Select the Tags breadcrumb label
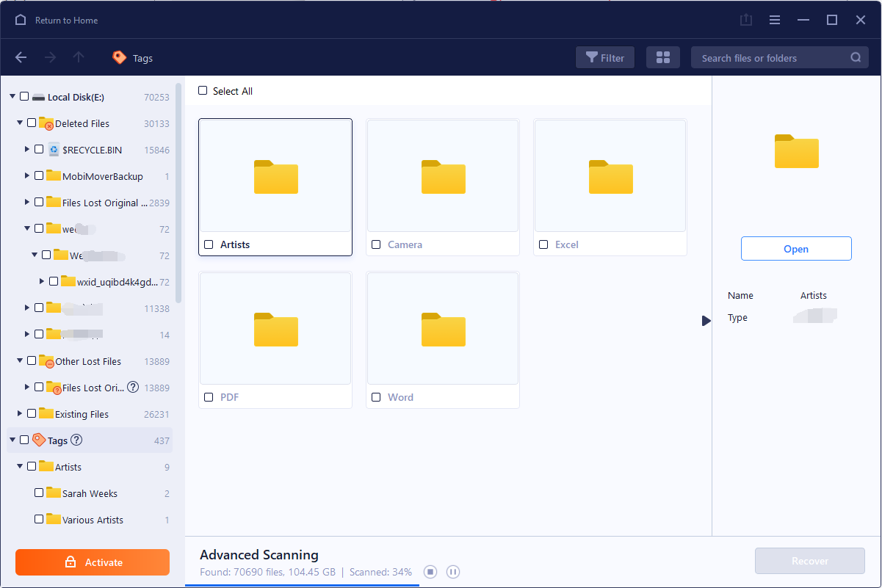This screenshot has width=882, height=588. [x=142, y=57]
